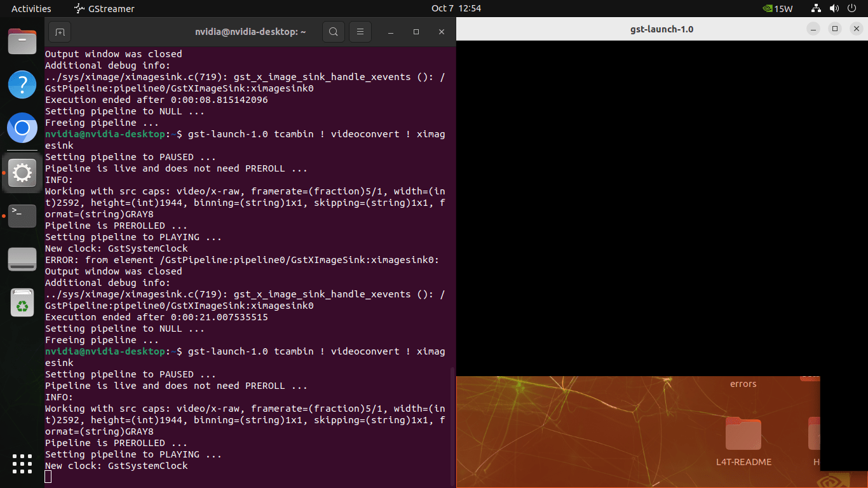
Task: Open a new terminal tab
Action: [x=59, y=31]
